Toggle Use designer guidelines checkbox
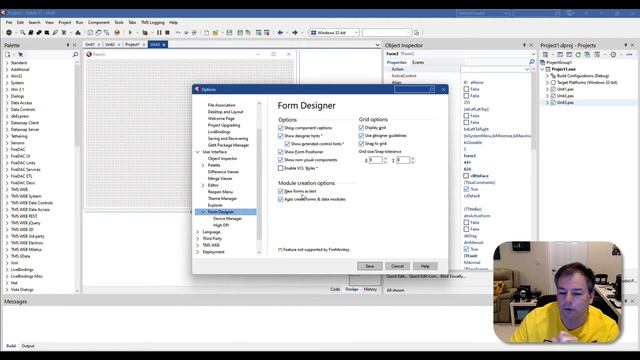Image resolution: width=640 pixels, height=360 pixels. [361, 136]
